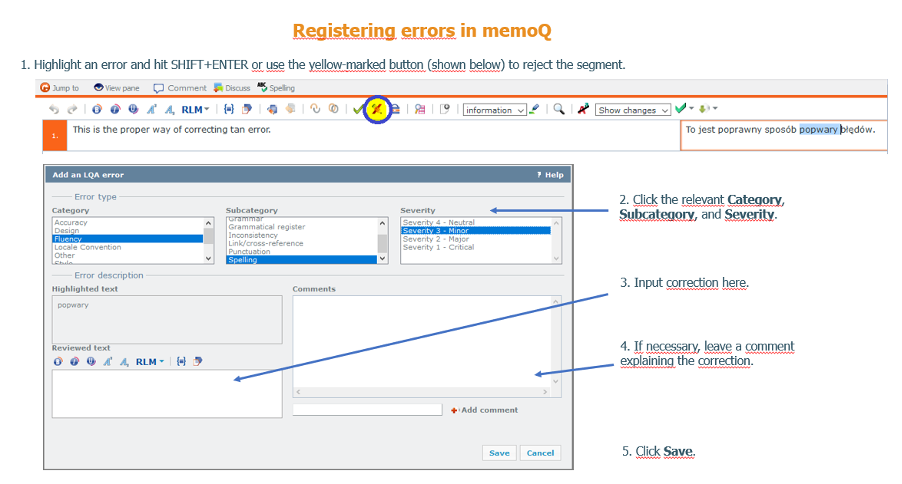Click Help in LQA dialog header
This screenshot has height=484, width=902.
[x=551, y=175]
